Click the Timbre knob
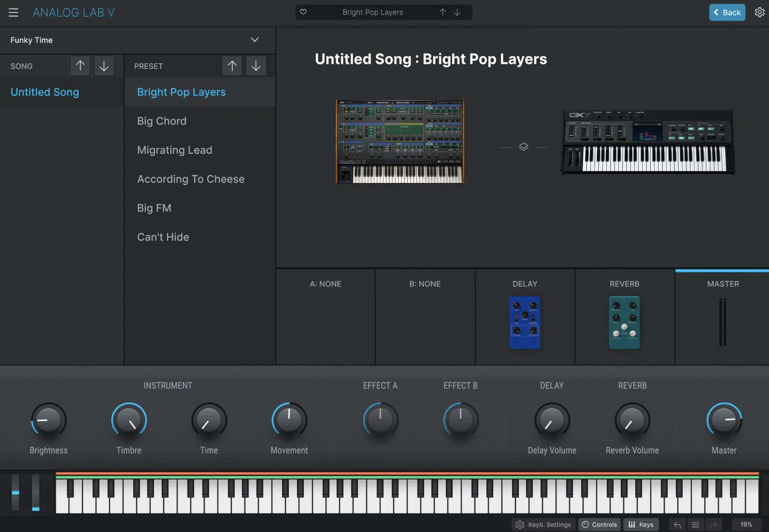This screenshot has height=532, width=769. click(x=129, y=420)
